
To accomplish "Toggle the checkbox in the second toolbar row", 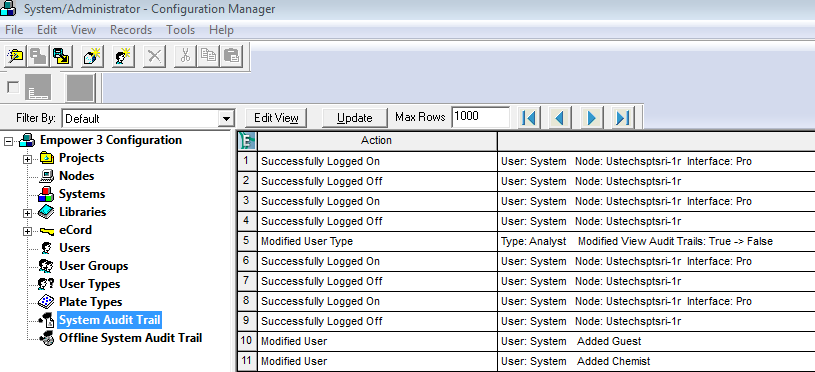I will 13,87.
